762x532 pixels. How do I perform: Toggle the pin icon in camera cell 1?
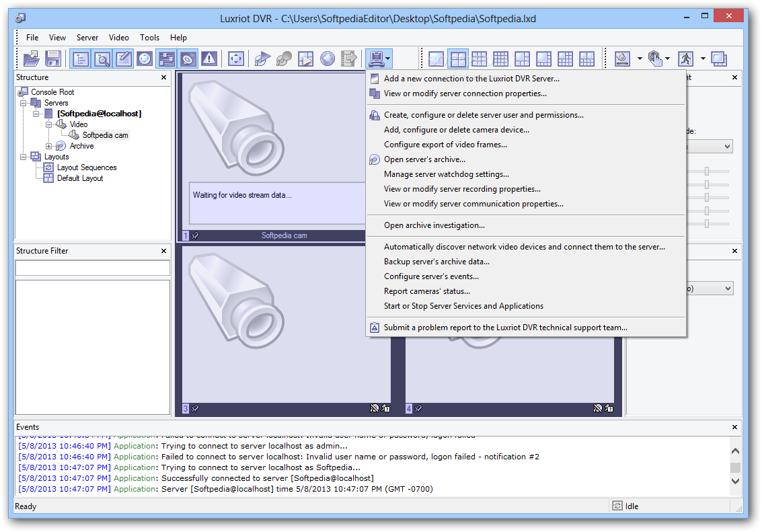pyautogui.click(x=195, y=235)
